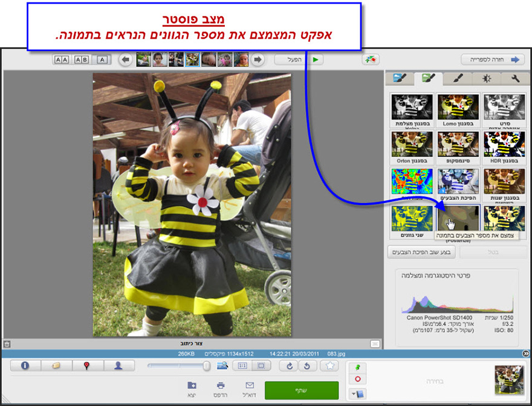The width and height of the screenshot is (532, 406).
Task: Switch to the wrench basic fixes tab
Action: coord(515,78)
